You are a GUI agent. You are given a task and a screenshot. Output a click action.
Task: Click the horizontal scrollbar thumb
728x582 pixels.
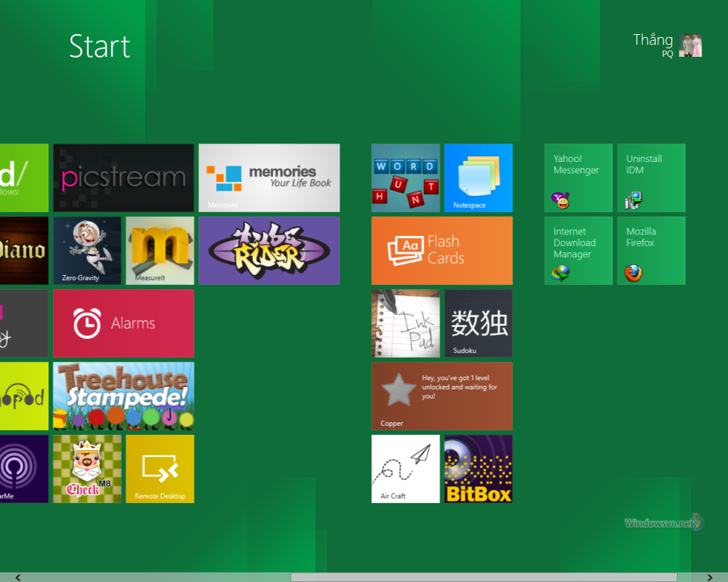pos(483,577)
